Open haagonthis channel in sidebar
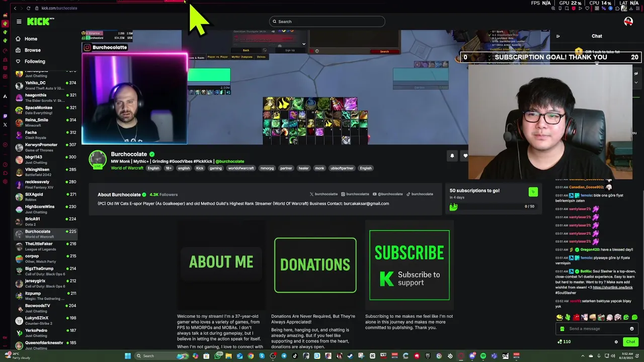This screenshot has height=362, width=644. pyautogui.click(x=45, y=98)
